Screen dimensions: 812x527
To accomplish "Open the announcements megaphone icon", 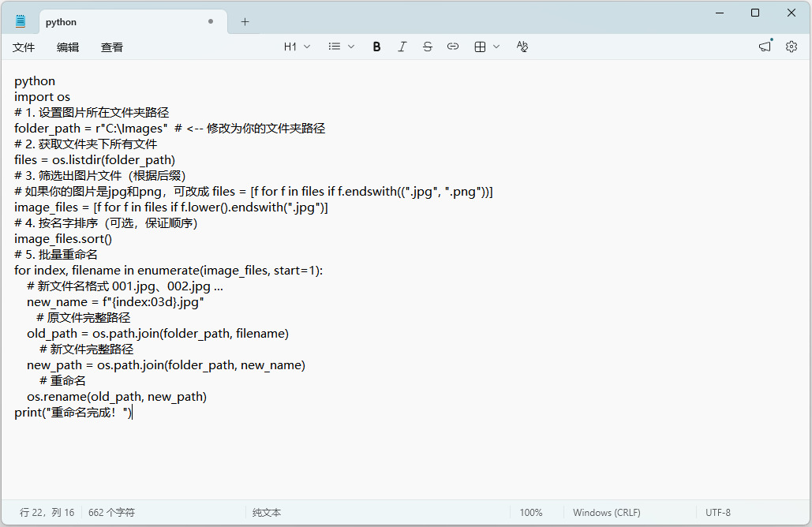I will pos(765,47).
